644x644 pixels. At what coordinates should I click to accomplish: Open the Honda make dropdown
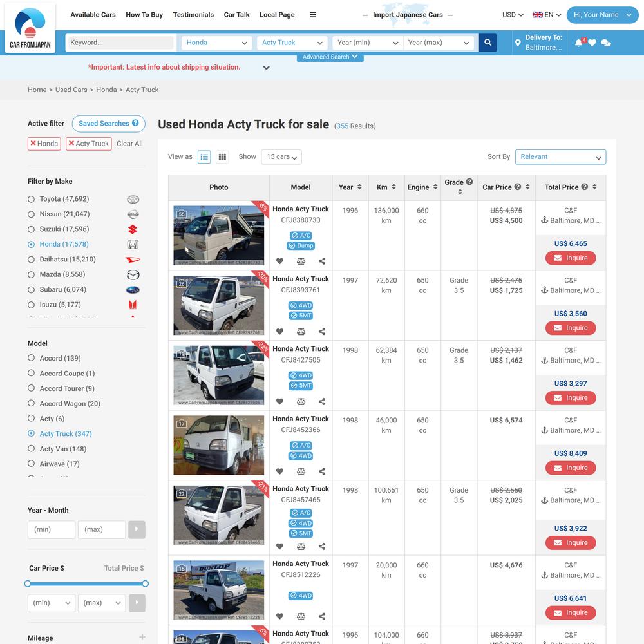216,43
